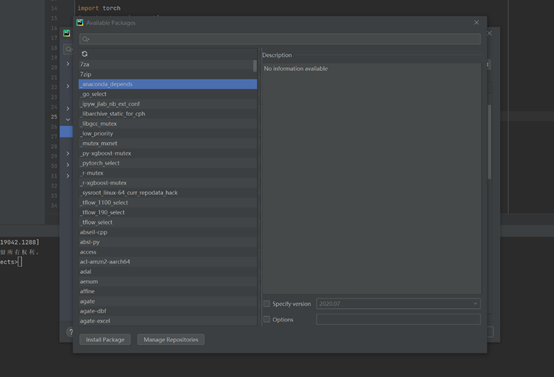Image resolution: width=554 pixels, height=377 pixels.
Task: Expand the first collapsed Settings tree node
Action: pyautogui.click(x=68, y=64)
